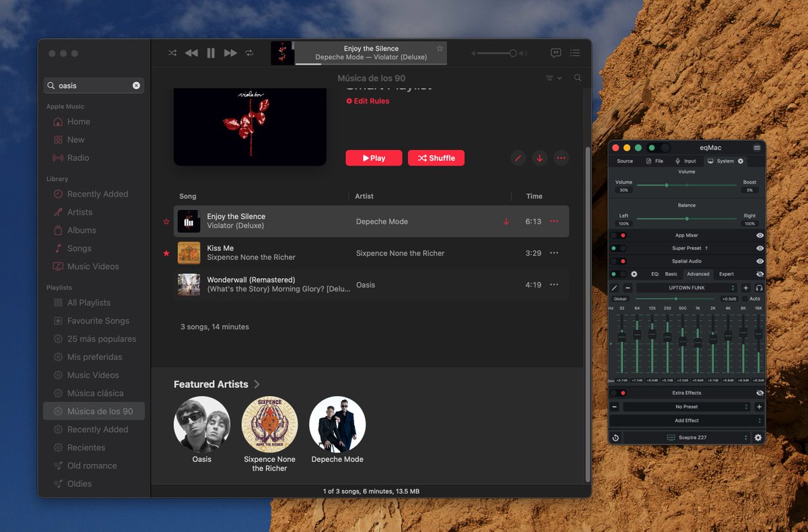Open the playlist sort options dropdown
Viewport: 808px width, 532px height.
pos(553,78)
